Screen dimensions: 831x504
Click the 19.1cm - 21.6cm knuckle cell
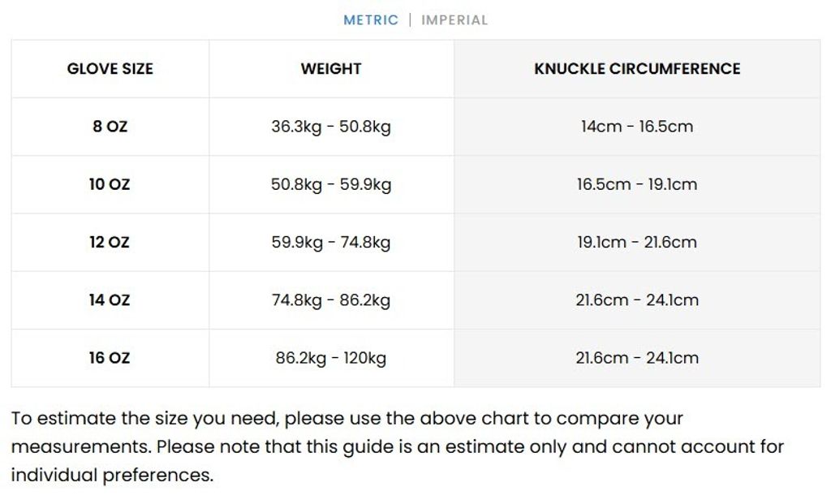(x=637, y=242)
